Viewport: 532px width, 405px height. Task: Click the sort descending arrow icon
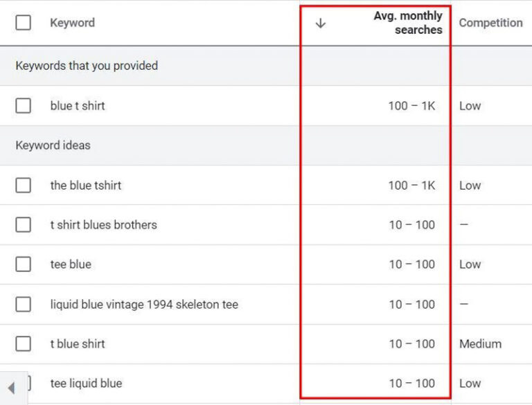[x=320, y=23]
